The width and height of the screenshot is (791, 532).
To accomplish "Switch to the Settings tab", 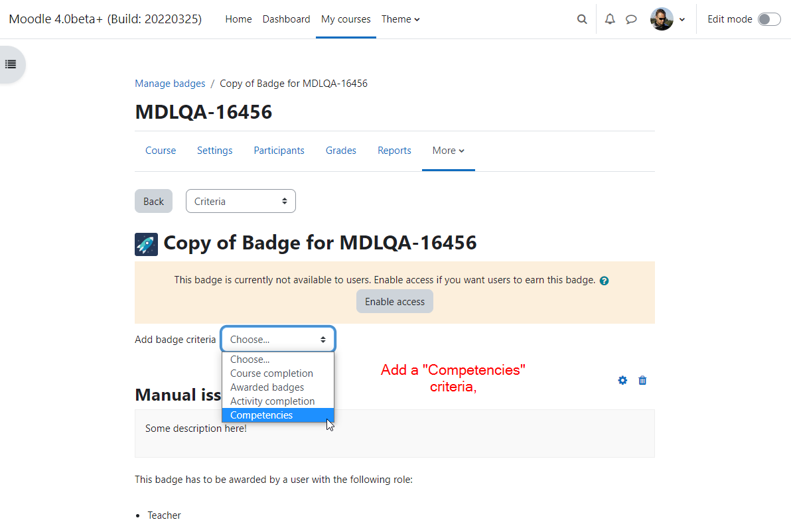I will [214, 151].
